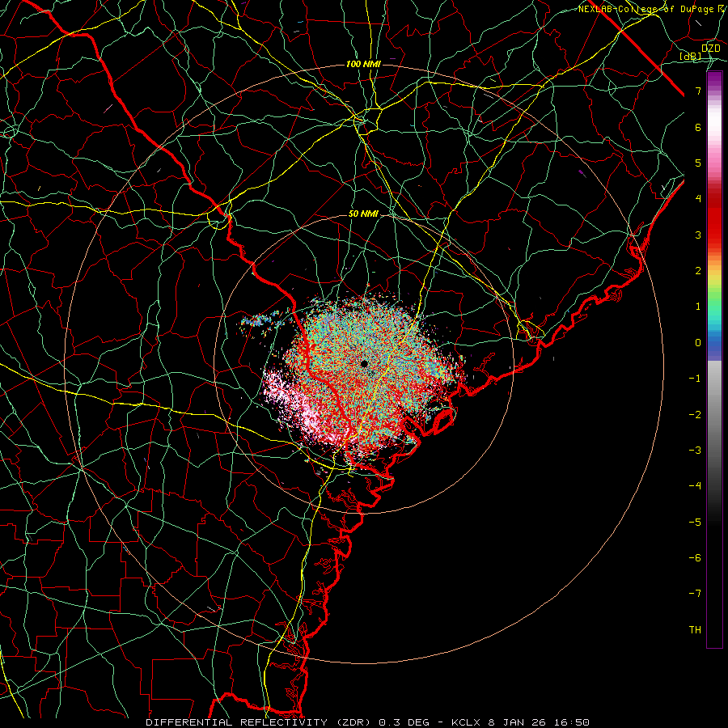Click the purple top segment of the color bar
728x728 pixels.
pyautogui.click(x=714, y=79)
